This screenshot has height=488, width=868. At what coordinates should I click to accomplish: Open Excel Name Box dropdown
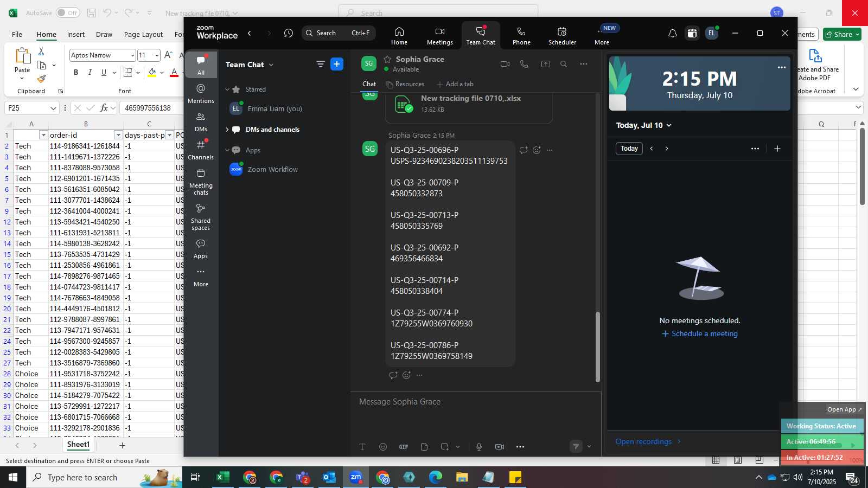[x=53, y=108]
